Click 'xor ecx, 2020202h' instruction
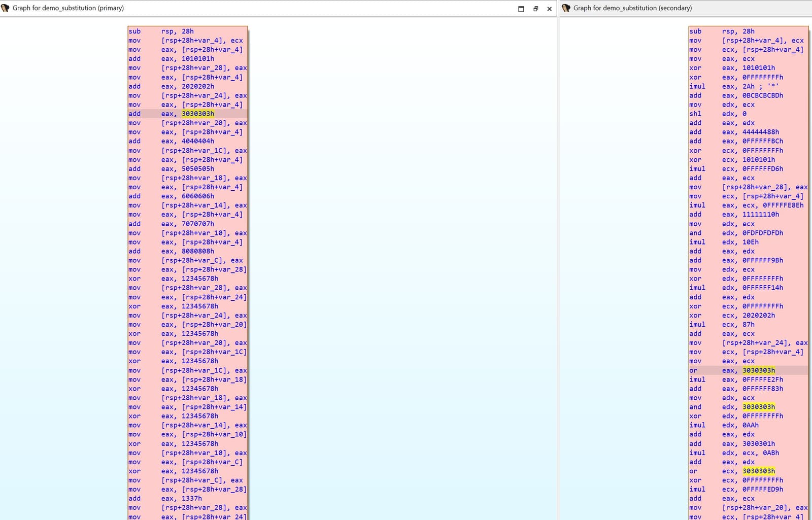The height and width of the screenshot is (520, 812). (732, 316)
